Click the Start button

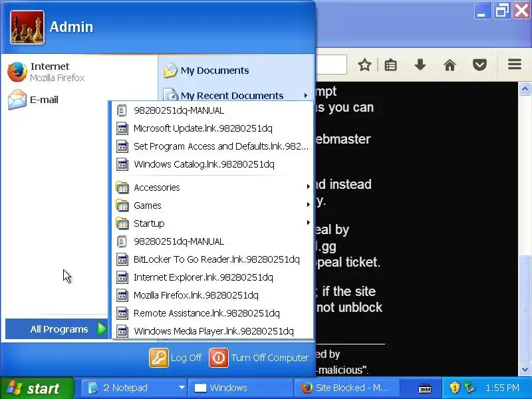point(36,388)
